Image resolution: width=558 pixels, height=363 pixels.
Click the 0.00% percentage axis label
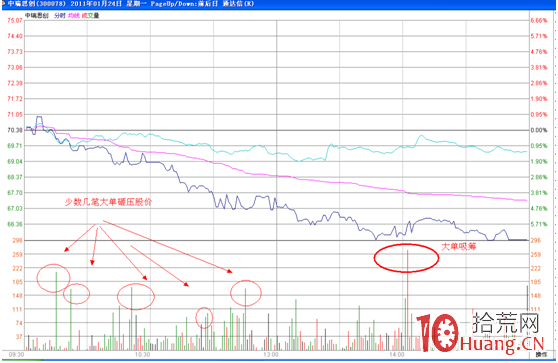[539, 130]
